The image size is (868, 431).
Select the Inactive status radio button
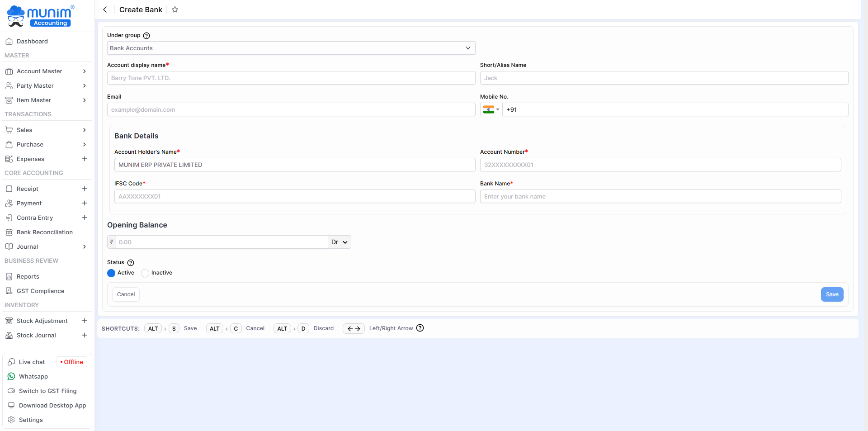pos(145,273)
